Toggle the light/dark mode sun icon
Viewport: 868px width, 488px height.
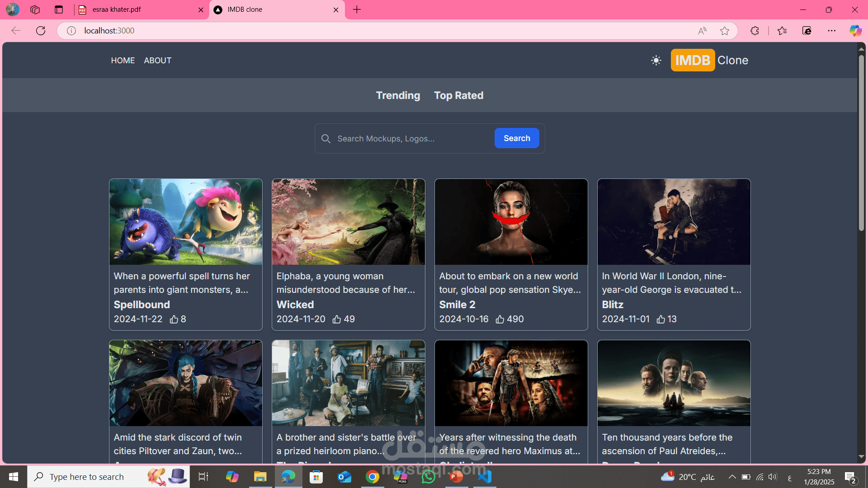click(656, 60)
